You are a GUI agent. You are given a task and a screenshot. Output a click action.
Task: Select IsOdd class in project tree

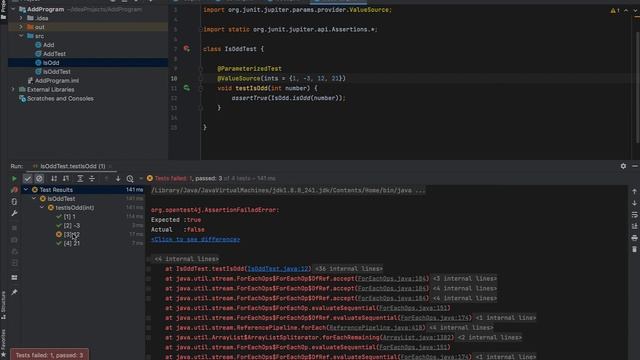(51, 63)
